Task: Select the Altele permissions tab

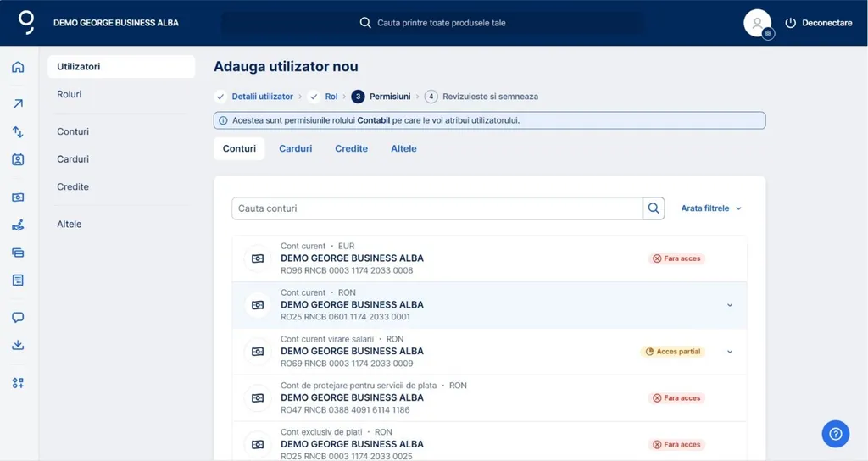Action: [x=403, y=148]
